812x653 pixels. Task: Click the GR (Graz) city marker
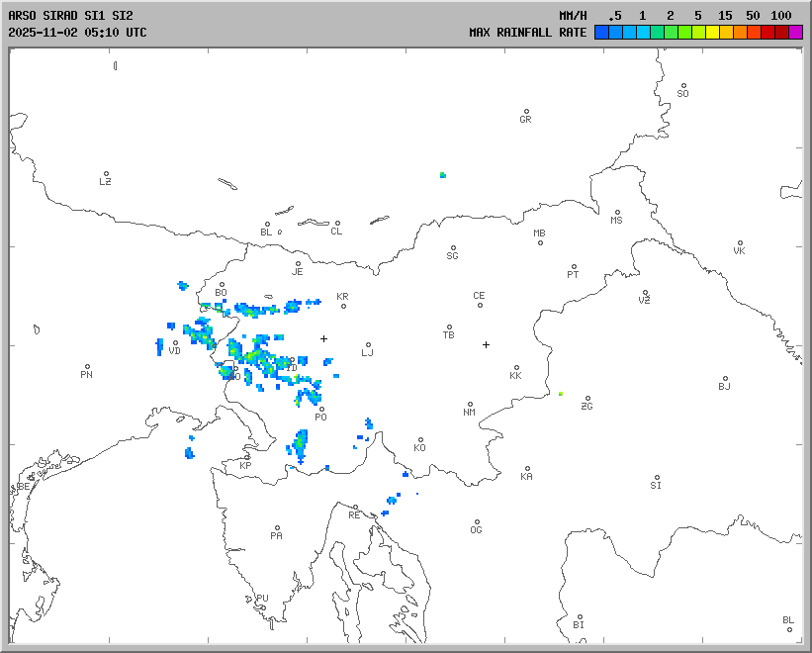526,112
